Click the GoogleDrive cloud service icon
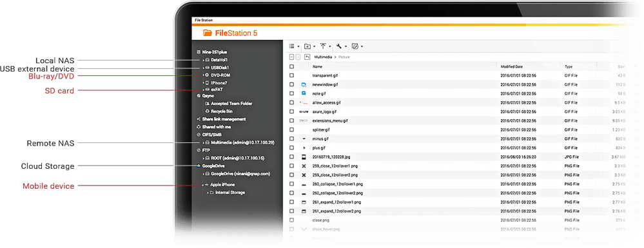The height and width of the screenshot is (248, 644). coord(199,166)
